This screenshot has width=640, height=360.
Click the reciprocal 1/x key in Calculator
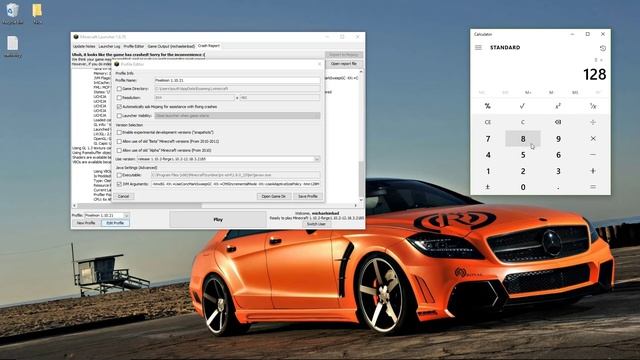click(593, 106)
